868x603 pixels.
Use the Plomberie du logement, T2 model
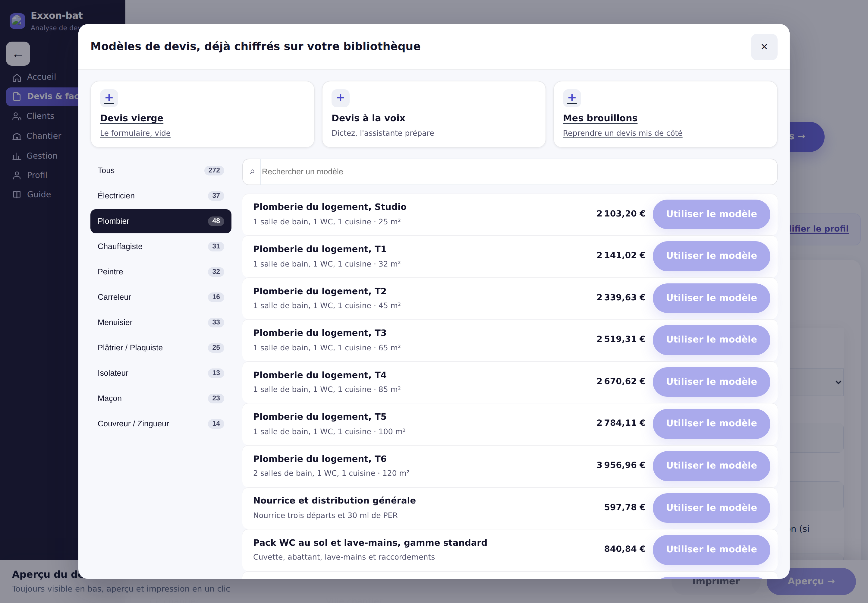coord(711,298)
